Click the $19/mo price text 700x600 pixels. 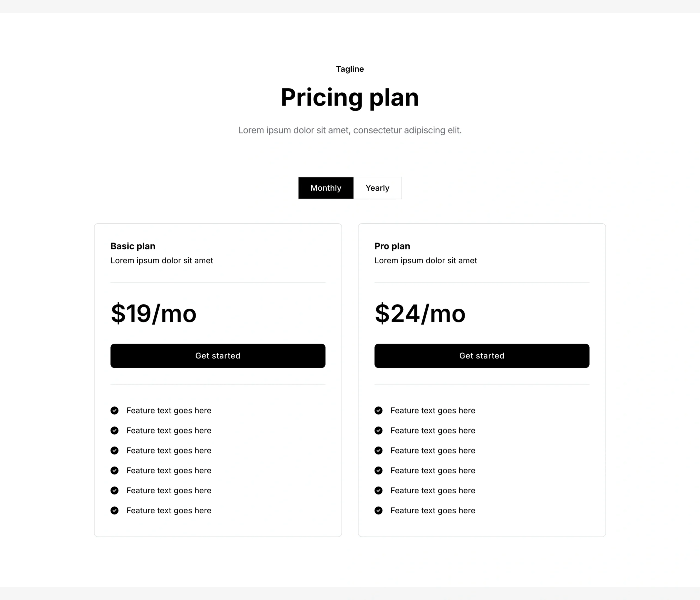pos(154,313)
